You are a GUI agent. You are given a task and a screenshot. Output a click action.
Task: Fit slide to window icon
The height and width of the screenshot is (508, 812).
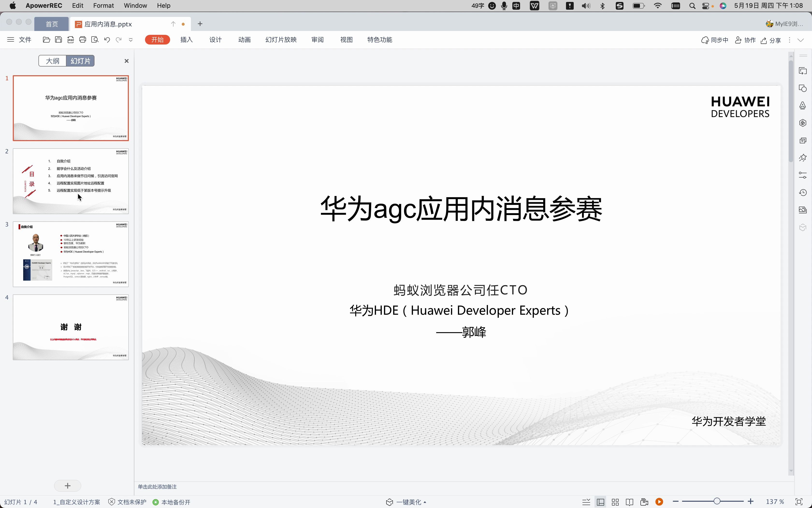(x=799, y=502)
